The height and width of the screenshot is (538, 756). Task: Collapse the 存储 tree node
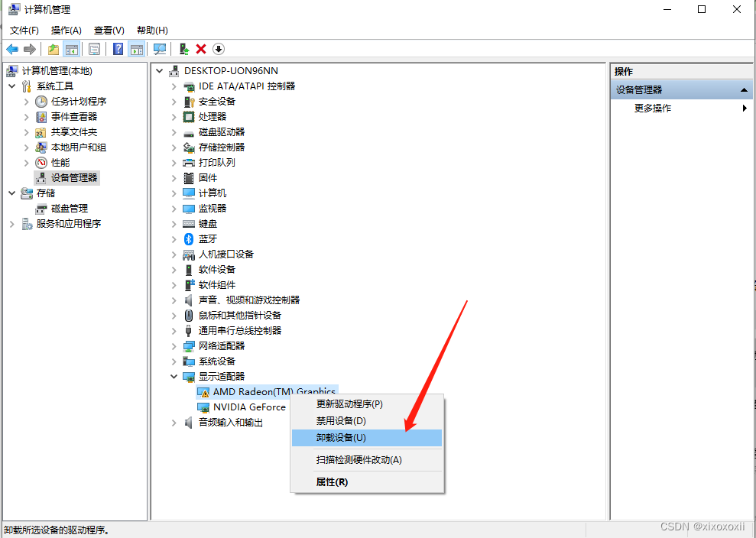(12, 193)
